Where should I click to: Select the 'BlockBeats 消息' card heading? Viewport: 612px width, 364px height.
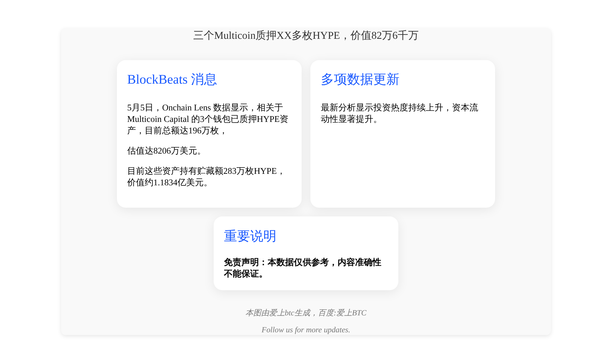tap(172, 80)
